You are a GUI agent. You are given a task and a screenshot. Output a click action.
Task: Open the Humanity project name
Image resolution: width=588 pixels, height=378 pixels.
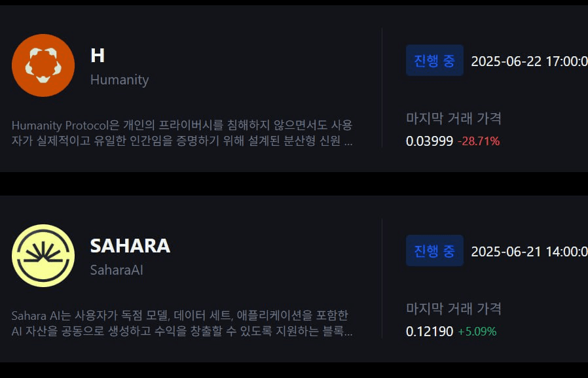pos(120,80)
